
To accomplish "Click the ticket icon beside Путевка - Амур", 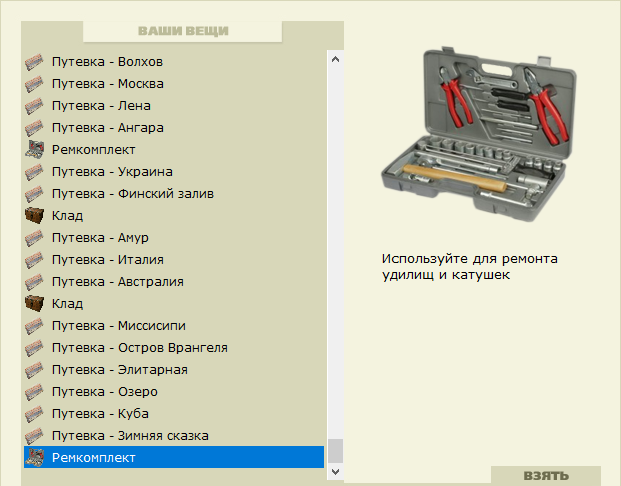I will [34, 238].
